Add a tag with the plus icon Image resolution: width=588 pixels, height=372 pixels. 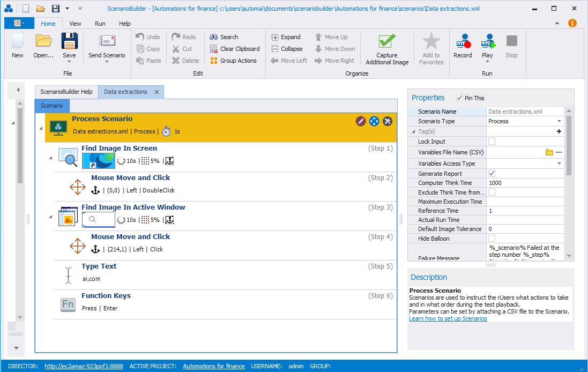tap(559, 131)
